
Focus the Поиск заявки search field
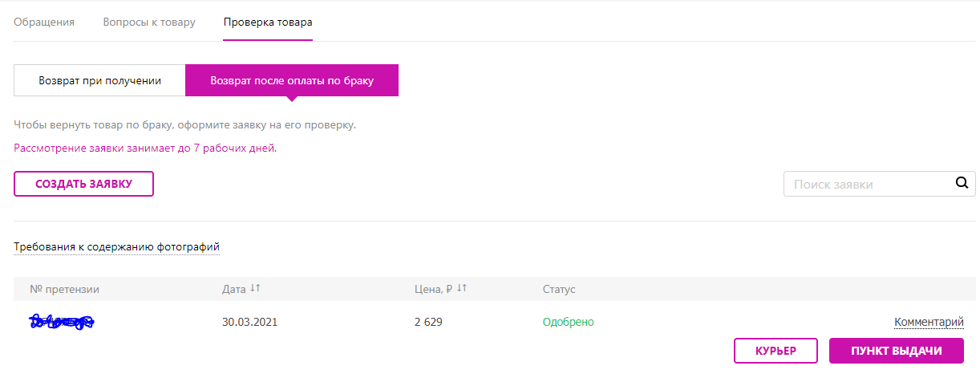pos(866,184)
